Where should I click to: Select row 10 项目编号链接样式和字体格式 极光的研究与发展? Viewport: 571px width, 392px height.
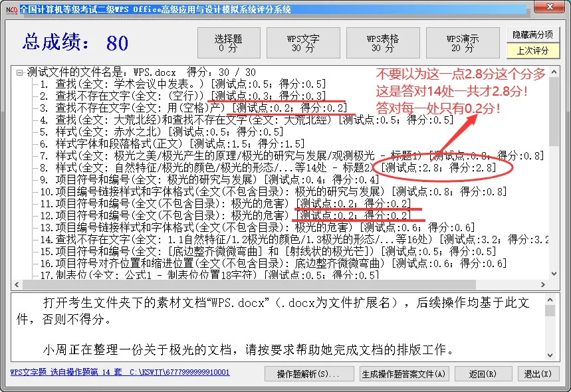(x=273, y=192)
